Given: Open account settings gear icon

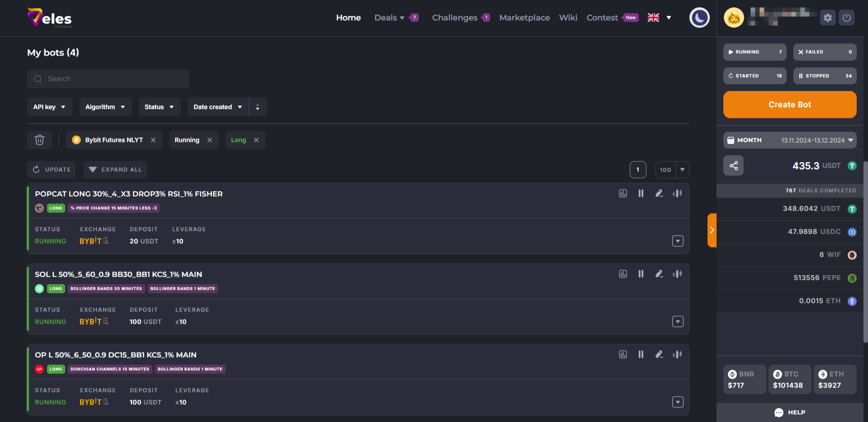Looking at the screenshot, I should [827, 18].
